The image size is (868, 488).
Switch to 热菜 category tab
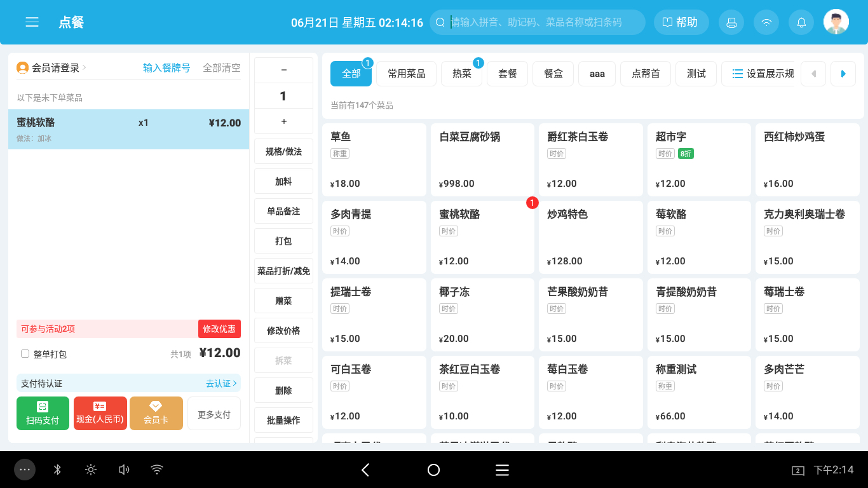[x=462, y=74]
